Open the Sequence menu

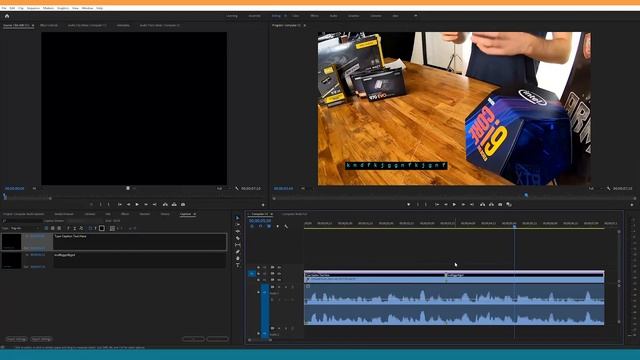click(33, 8)
